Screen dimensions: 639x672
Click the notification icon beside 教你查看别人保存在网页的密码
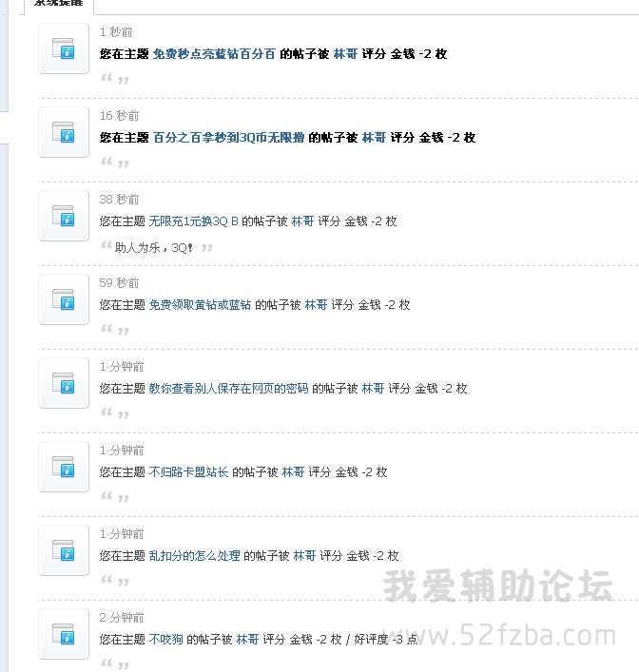point(64,383)
